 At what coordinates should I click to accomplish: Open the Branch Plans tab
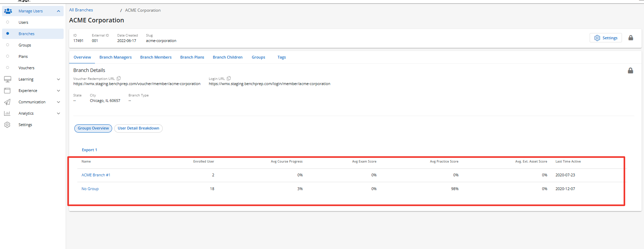coord(192,57)
